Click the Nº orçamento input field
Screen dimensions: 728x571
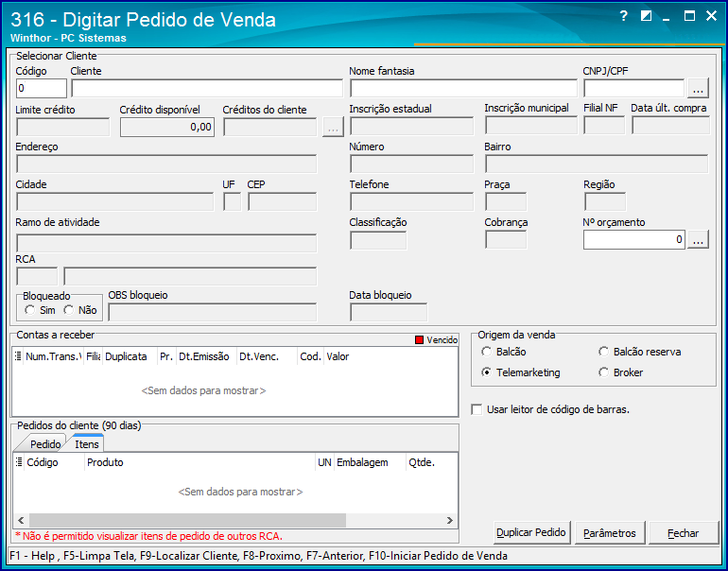(x=634, y=239)
